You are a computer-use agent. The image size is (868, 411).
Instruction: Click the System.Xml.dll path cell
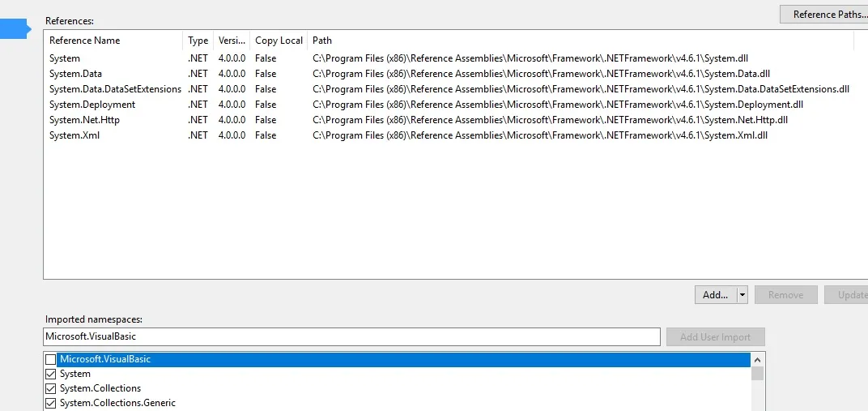tap(540, 135)
